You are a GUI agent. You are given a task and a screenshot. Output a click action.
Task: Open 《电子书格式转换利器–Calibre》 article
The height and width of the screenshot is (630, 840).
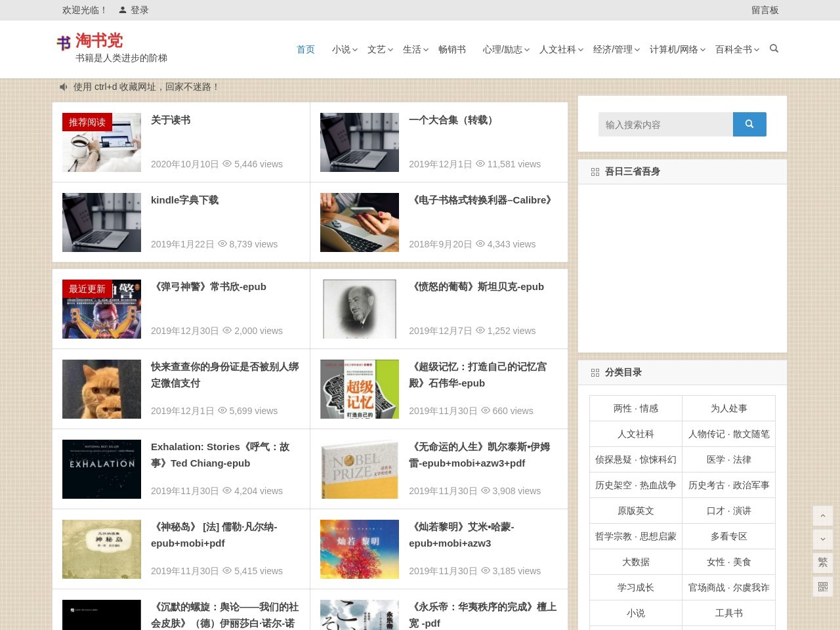(482, 200)
